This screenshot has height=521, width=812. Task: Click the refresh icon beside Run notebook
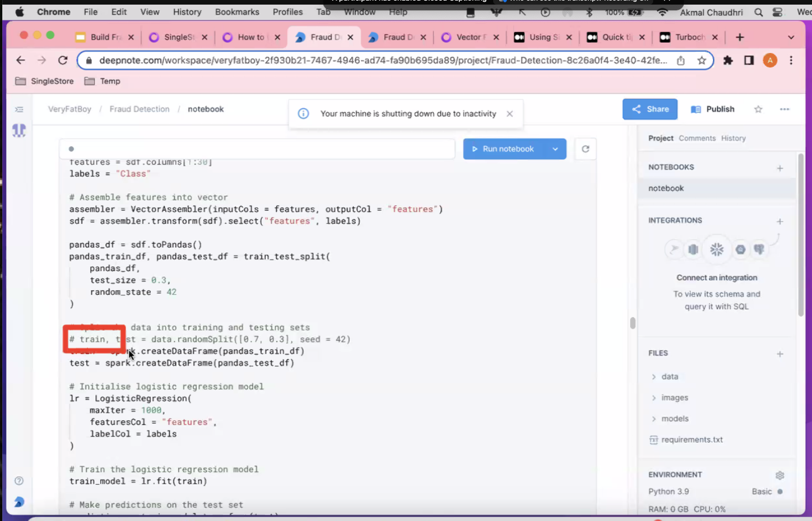(585, 149)
